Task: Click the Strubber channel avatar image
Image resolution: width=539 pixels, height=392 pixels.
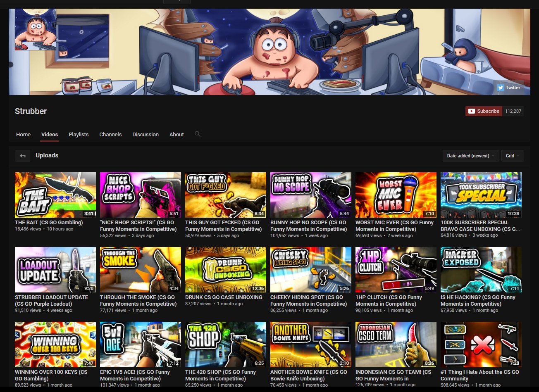Action: pos(36,29)
